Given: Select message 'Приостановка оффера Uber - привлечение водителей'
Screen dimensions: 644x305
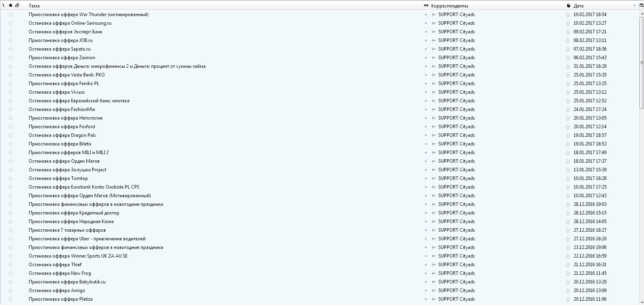Looking at the screenshot, I should click(x=87, y=239).
